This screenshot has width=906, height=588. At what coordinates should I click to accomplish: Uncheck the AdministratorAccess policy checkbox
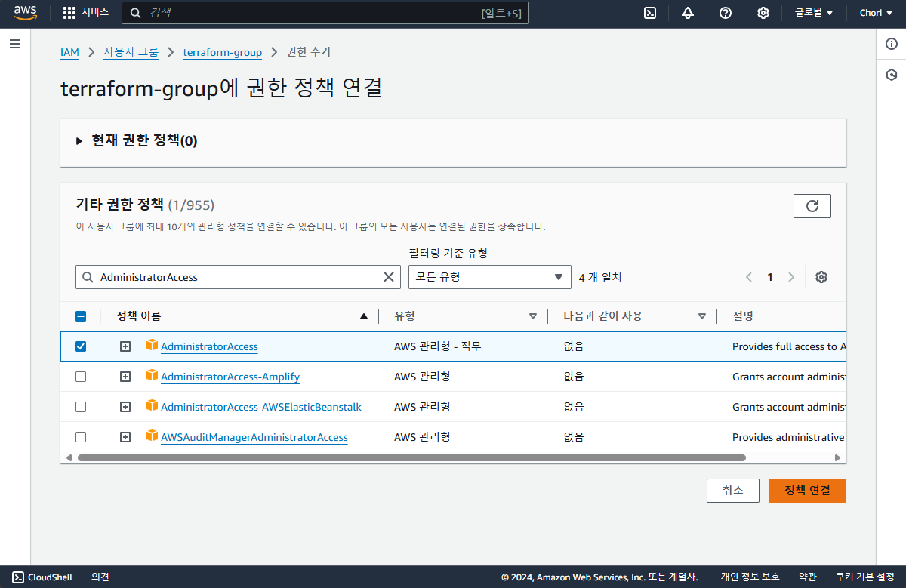tap(81, 346)
